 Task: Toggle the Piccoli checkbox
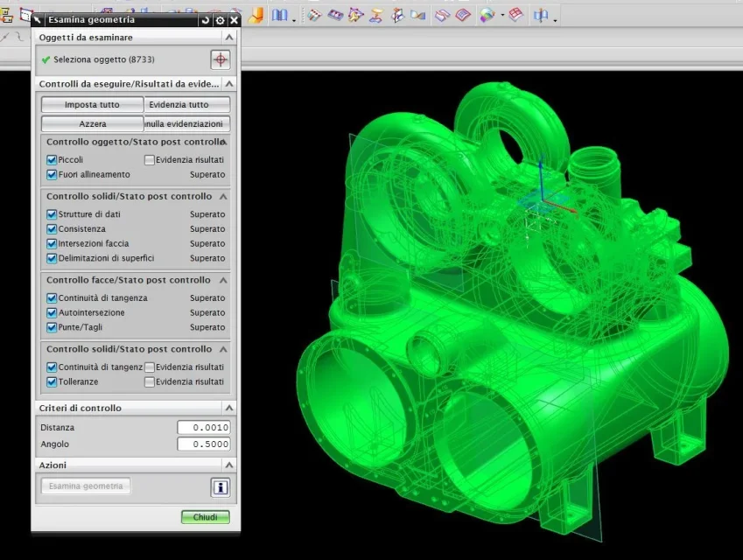tap(52, 160)
